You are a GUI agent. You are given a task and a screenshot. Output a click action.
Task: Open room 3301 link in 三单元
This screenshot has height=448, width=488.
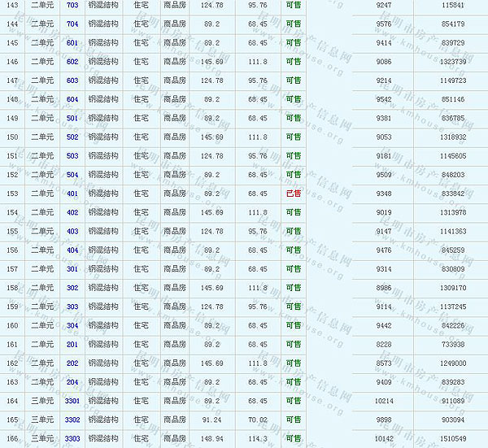pos(72,401)
